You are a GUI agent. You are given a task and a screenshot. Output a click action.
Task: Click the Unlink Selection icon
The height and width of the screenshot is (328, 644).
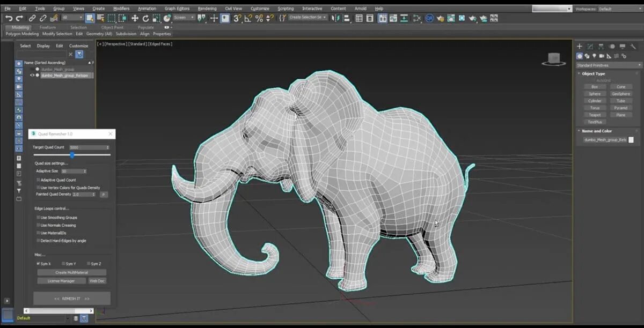point(42,18)
